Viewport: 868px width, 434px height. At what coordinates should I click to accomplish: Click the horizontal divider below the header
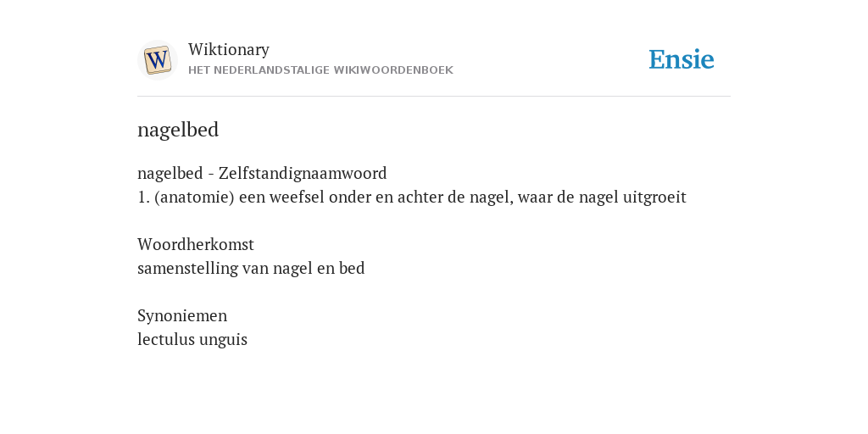[x=434, y=97]
